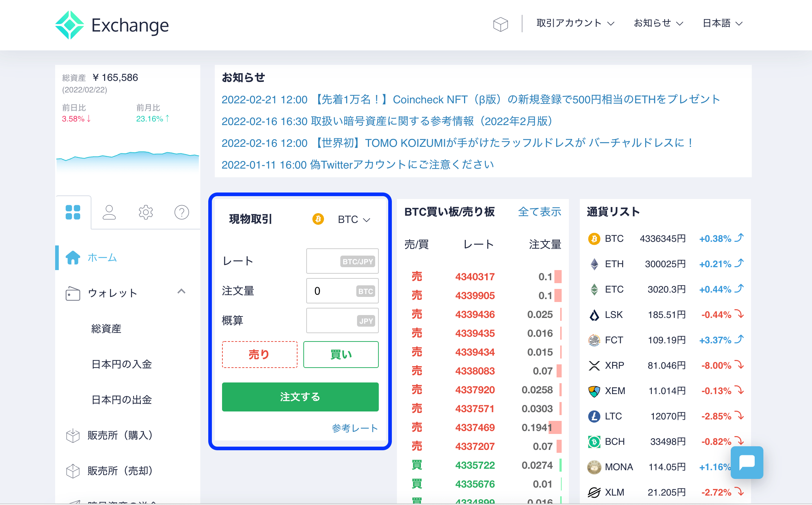Click the 参考レート reference rate link
This screenshot has height=505, width=812.
[x=354, y=428]
